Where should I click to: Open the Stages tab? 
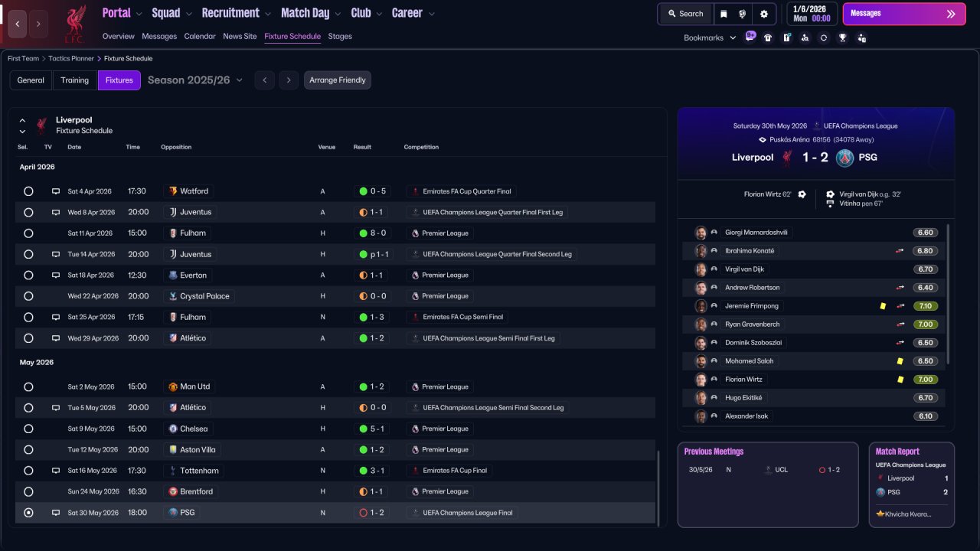(x=340, y=36)
